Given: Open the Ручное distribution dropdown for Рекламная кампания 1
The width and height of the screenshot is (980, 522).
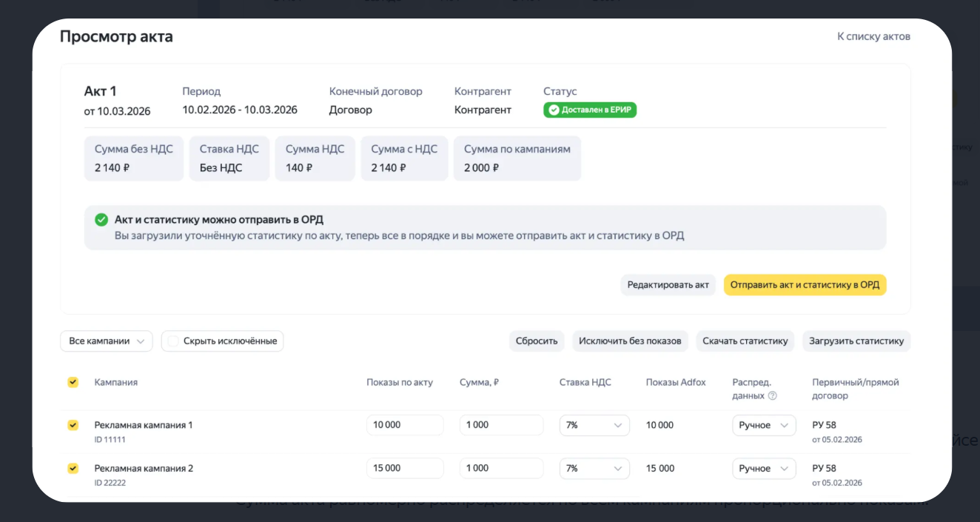Looking at the screenshot, I should click(x=763, y=425).
